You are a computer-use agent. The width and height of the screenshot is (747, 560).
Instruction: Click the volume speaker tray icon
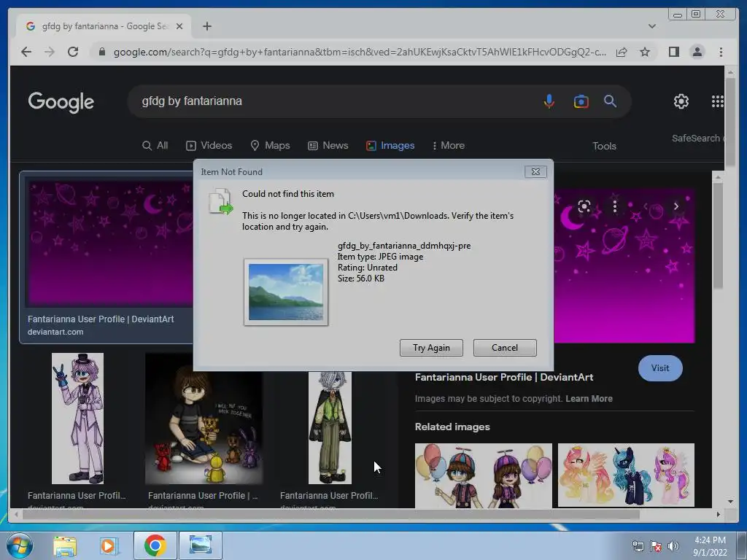pos(673,546)
